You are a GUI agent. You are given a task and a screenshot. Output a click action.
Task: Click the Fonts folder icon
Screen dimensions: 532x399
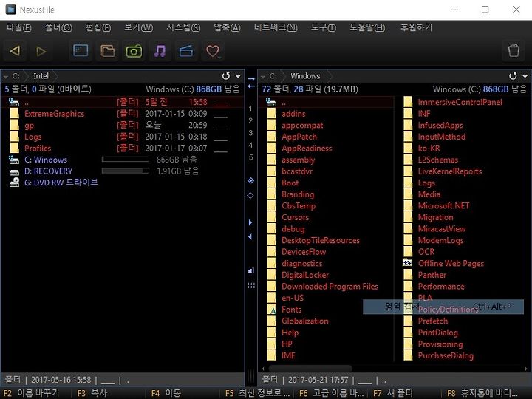(x=273, y=310)
